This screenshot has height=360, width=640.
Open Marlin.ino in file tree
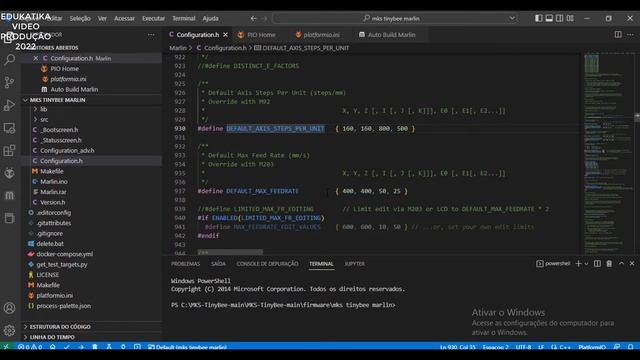tap(53, 181)
